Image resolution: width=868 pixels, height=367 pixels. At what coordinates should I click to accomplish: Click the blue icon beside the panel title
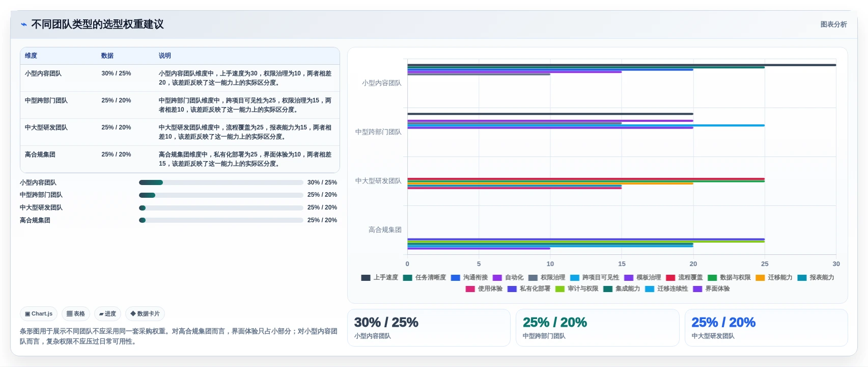pyautogui.click(x=23, y=24)
